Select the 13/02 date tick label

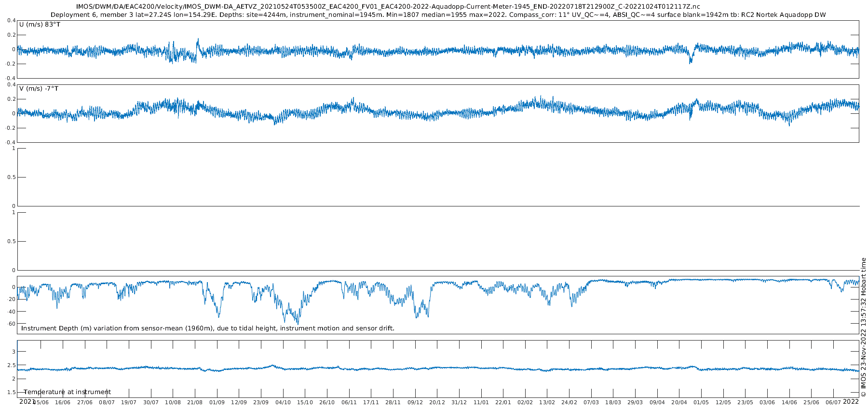[x=547, y=402]
